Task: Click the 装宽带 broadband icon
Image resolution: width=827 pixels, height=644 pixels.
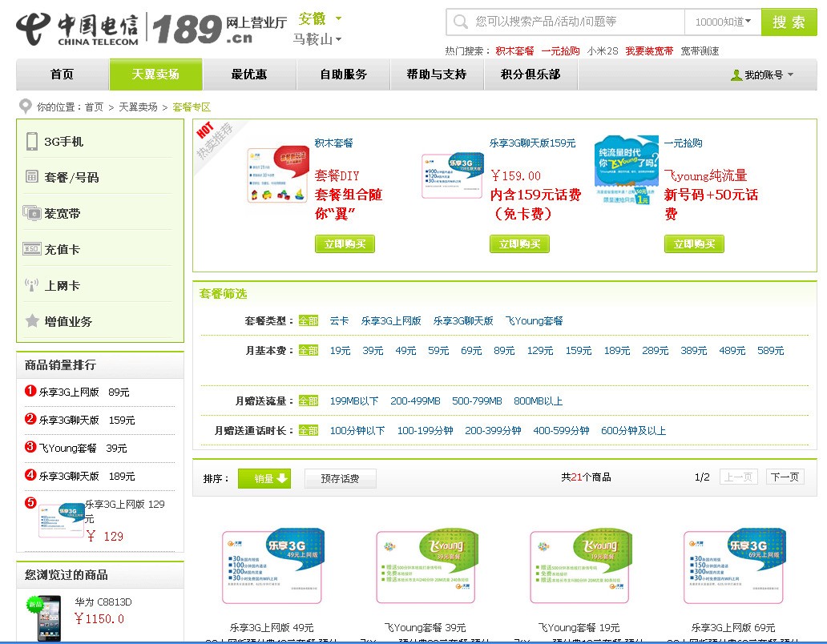Action: pyautogui.click(x=31, y=213)
